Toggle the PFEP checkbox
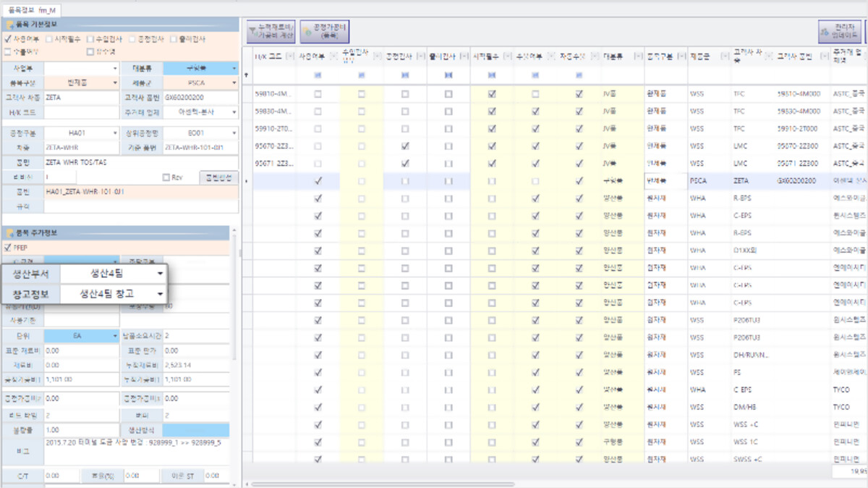 [x=8, y=247]
